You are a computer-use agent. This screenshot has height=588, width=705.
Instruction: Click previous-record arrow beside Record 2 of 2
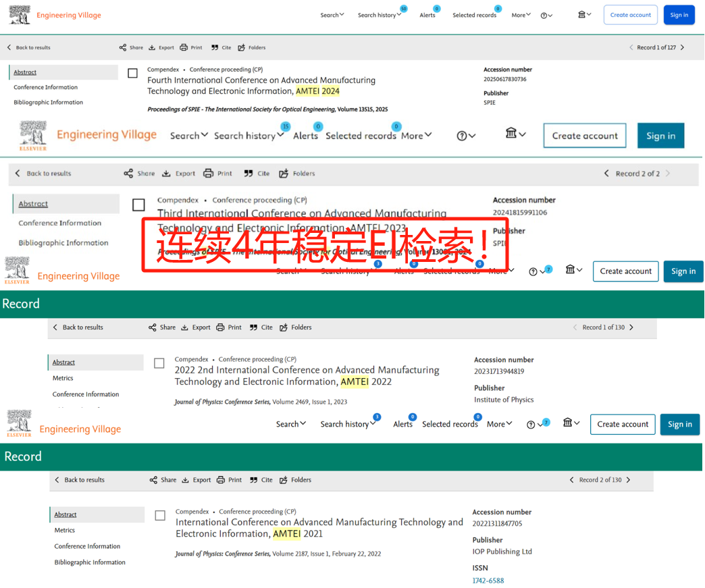pos(606,173)
